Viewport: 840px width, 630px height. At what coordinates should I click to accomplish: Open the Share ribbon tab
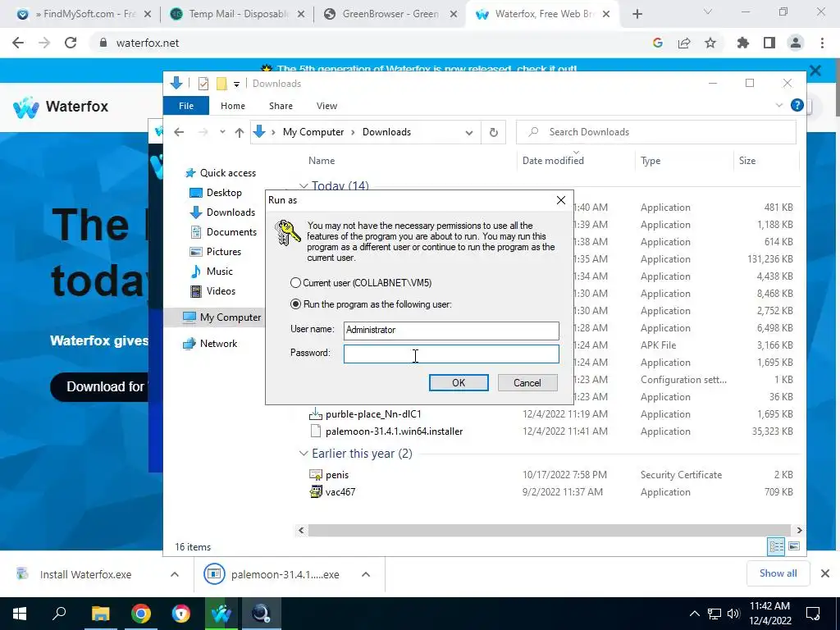coord(281,106)
